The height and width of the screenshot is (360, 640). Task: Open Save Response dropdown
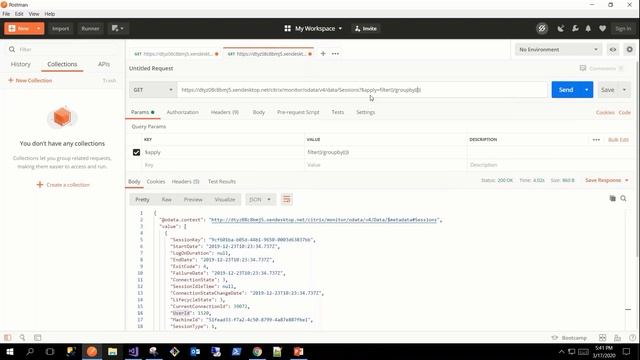pyautogui.click(x=607, y=180)
